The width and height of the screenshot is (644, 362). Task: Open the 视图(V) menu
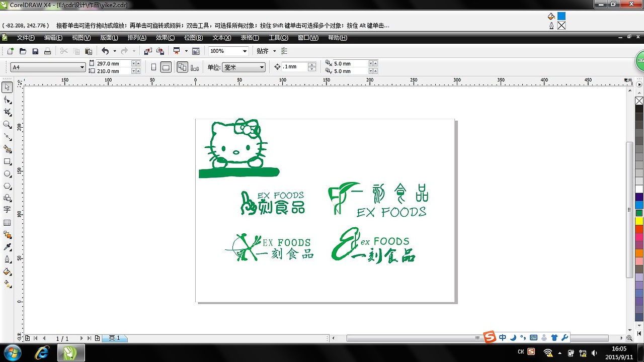tap(81, 38)
